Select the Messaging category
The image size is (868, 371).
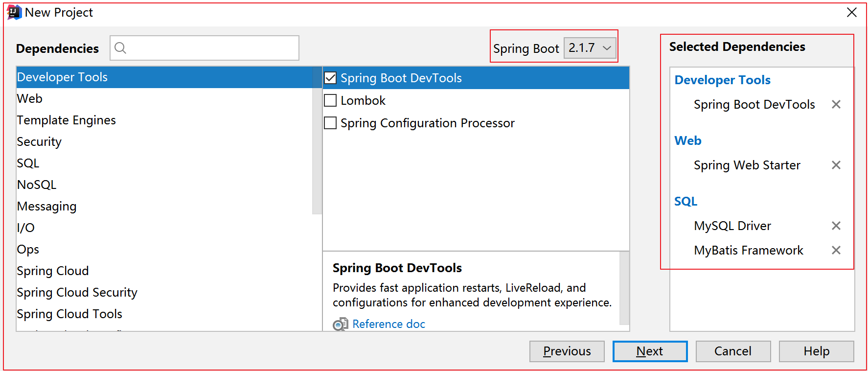(x=164, y=207)
